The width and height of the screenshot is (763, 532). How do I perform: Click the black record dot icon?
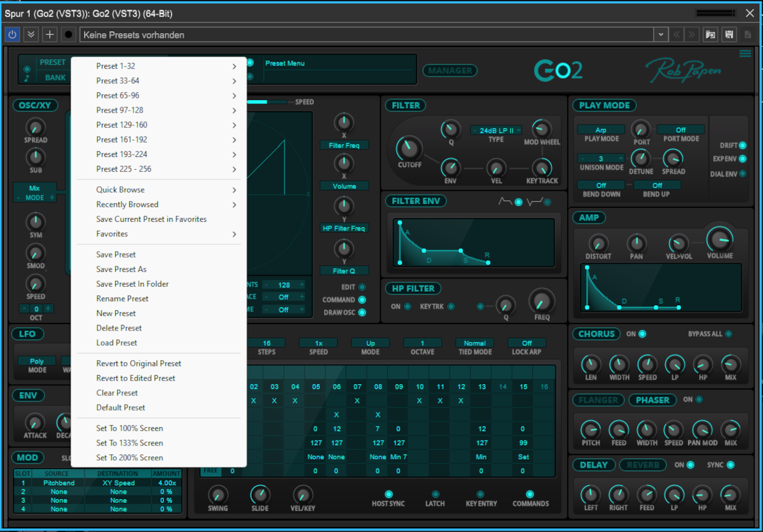(x=69, y=34)
